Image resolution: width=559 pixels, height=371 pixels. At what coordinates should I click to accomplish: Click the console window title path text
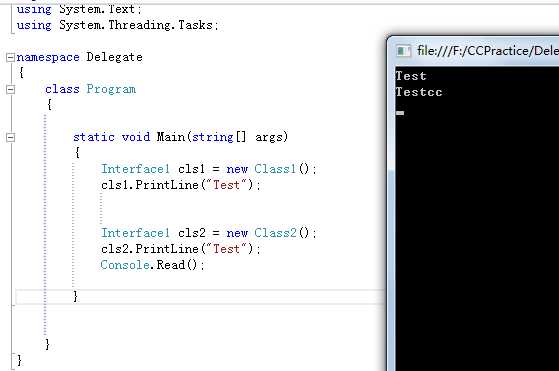click(488, 51)
